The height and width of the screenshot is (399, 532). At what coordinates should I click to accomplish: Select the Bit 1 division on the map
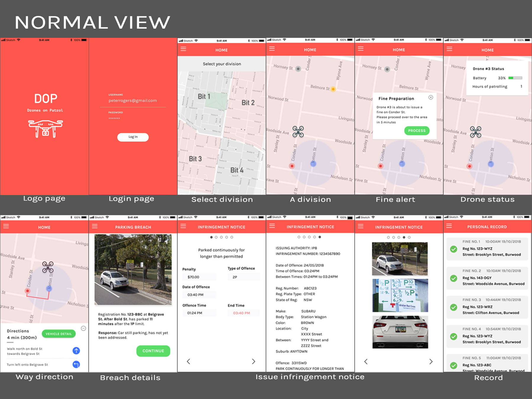pos(204,97)
